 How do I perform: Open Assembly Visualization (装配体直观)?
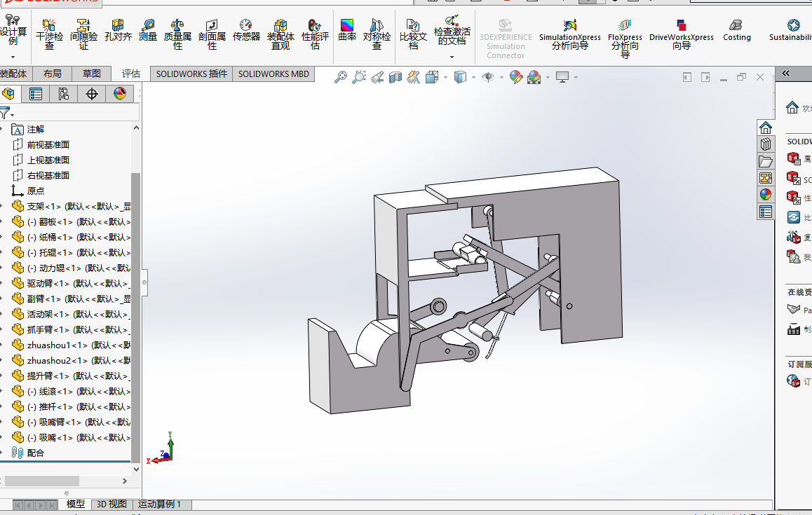click(280, 34)
